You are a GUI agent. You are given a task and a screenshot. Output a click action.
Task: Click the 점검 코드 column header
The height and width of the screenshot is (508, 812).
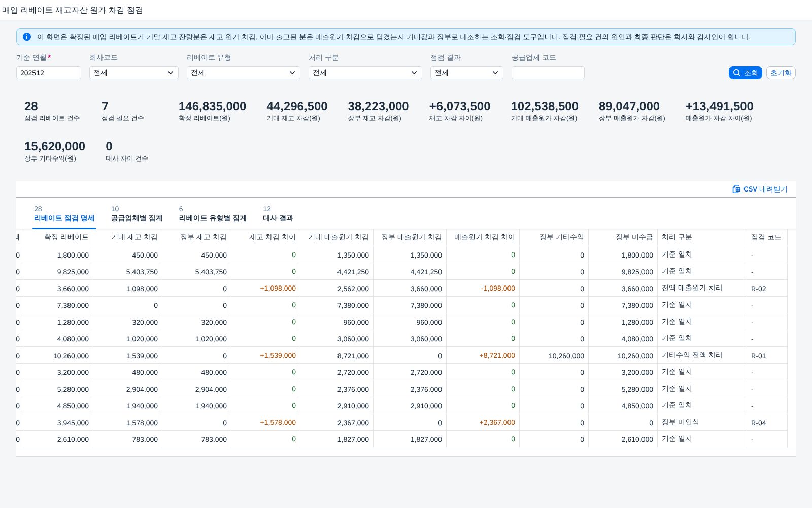click(767, 237)
